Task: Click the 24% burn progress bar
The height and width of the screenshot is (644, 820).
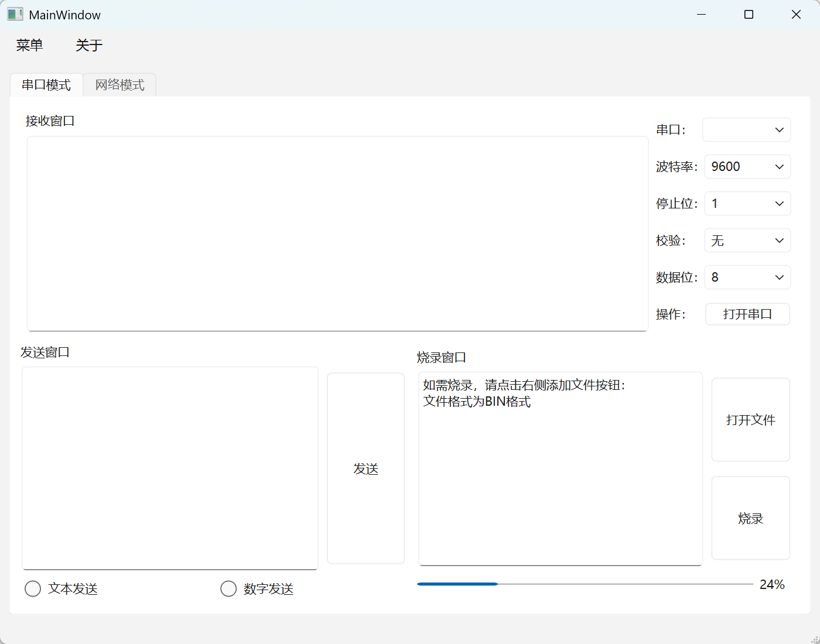Action: pos(585,584)
